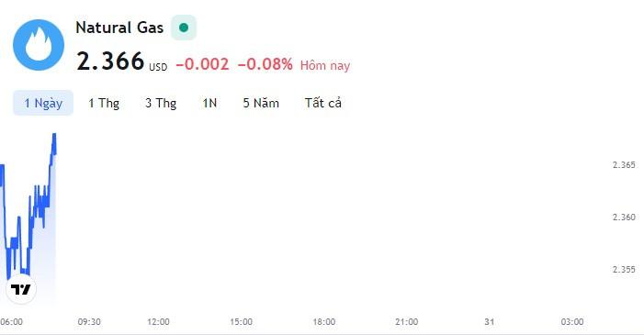
Task: Click the −0.002 price change value
Action: tap(202, 64)
